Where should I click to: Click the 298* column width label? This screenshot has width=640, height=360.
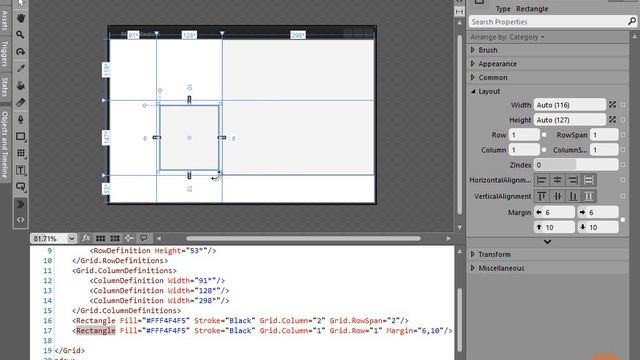(298, 36)
